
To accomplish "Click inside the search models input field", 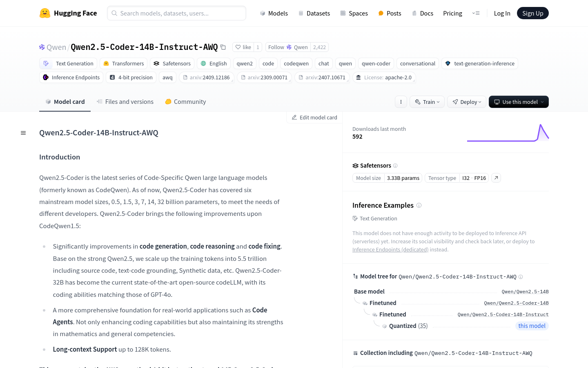I will tap(176, 13).
